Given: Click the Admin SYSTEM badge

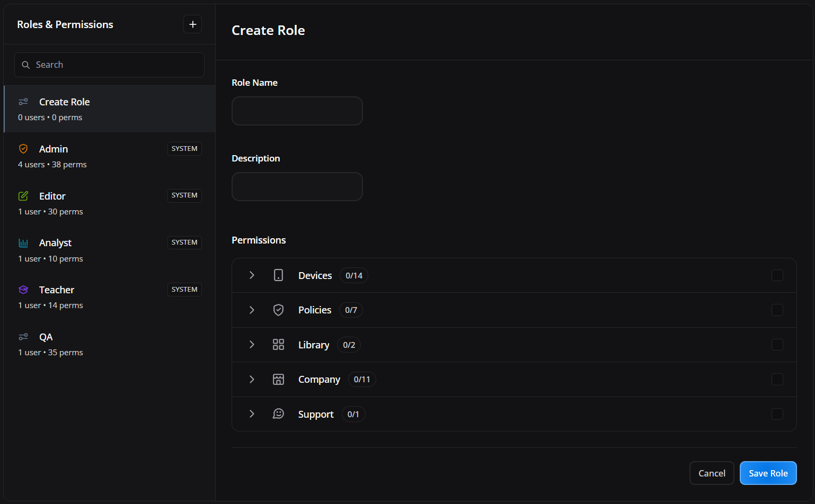Looking at the screenshot, I should tap(184, 149).
